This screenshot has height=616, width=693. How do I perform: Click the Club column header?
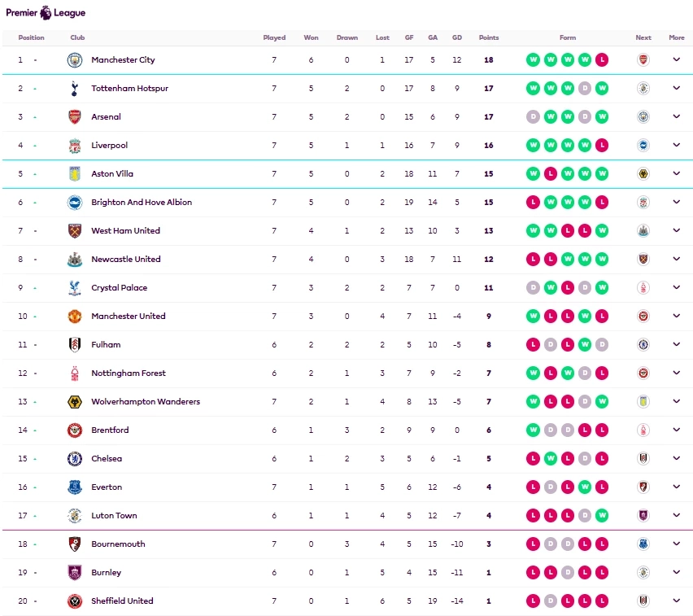[x=77, y=37]
